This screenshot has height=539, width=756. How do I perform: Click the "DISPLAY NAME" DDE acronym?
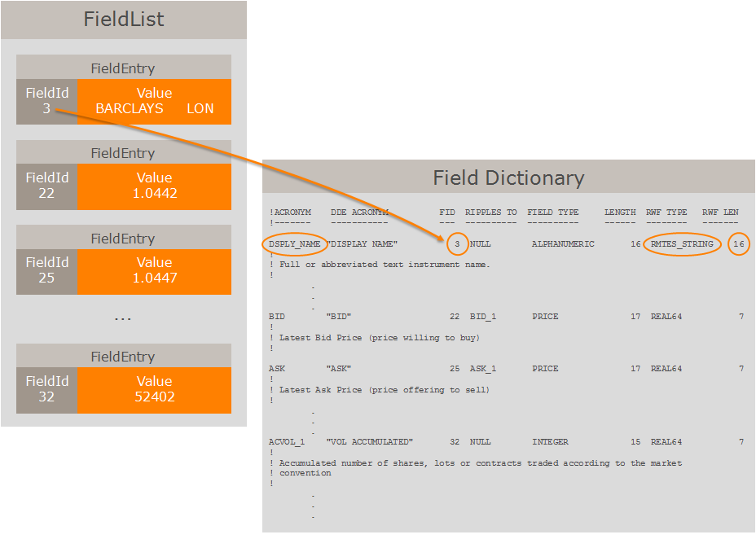[362, 244]
